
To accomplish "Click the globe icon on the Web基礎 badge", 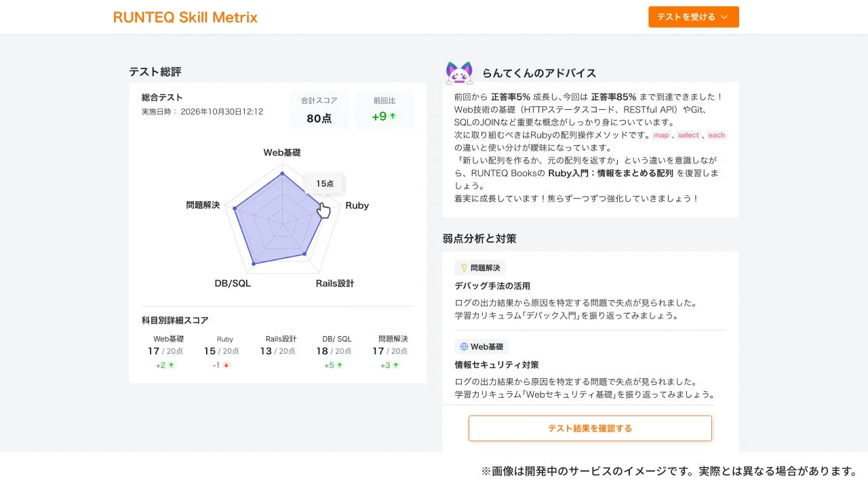I will [x=465, y=346].
